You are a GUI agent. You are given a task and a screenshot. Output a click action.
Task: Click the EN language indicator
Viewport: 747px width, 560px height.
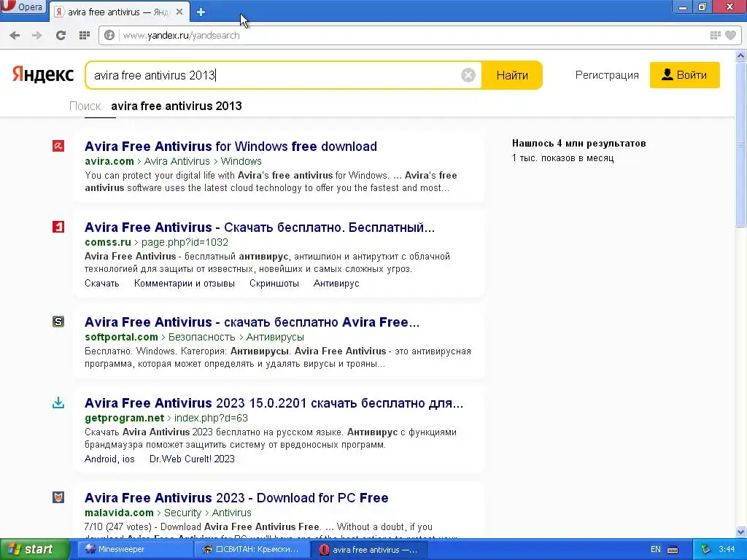[656, 550]
